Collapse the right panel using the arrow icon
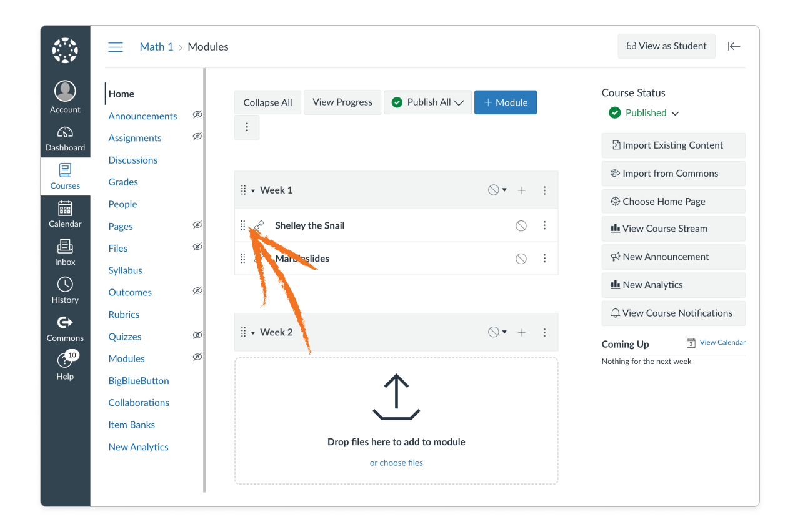Image resolution: width=800 pixels, height=532 pixels. (734, 46)
